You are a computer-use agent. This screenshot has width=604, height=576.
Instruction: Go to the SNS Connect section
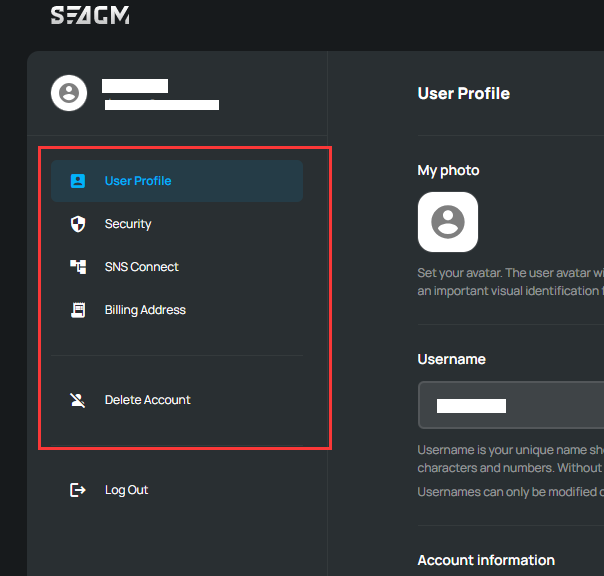141,267
